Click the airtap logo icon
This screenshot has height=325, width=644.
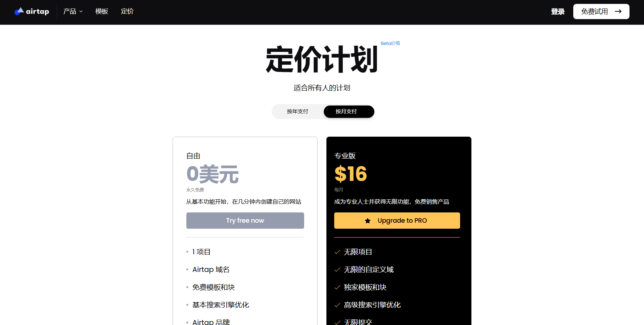tap(19, 11)
